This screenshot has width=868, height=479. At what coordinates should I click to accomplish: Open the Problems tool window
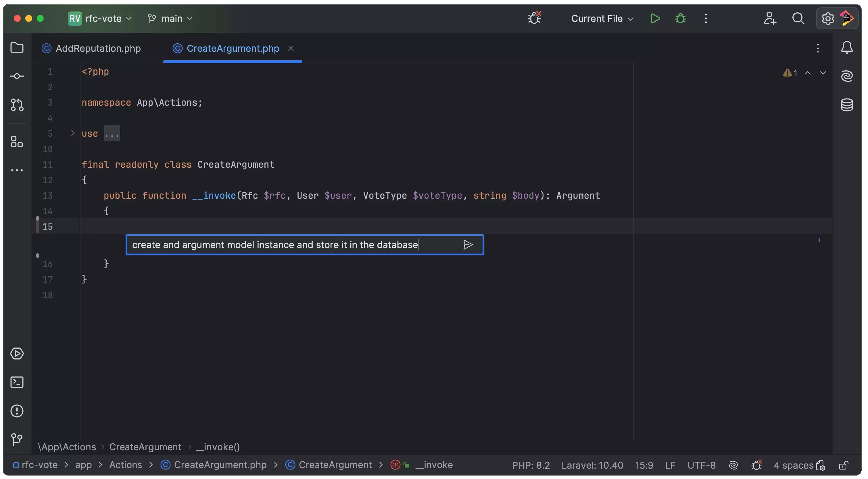pos(17,411)
